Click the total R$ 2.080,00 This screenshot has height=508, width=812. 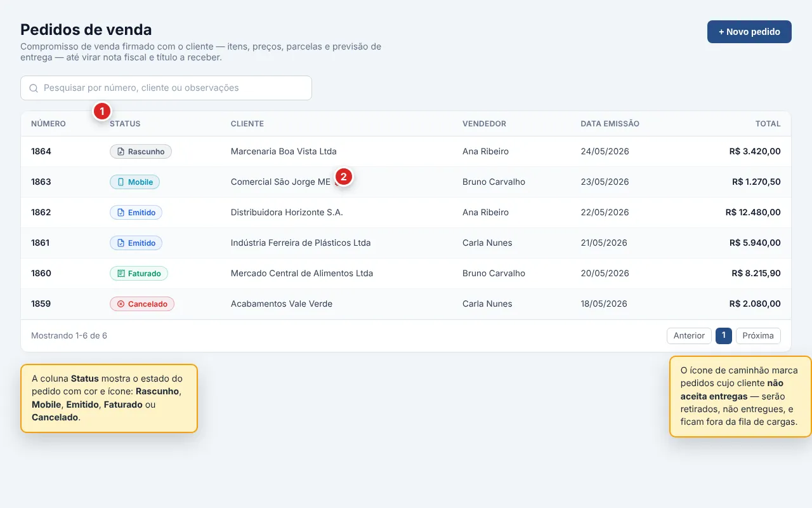(755, 304)
